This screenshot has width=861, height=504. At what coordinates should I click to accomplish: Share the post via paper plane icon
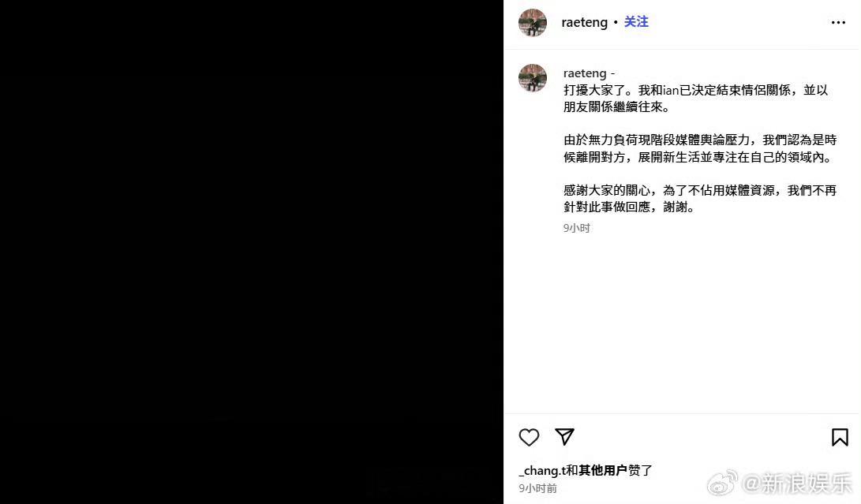tap(564, 436)
